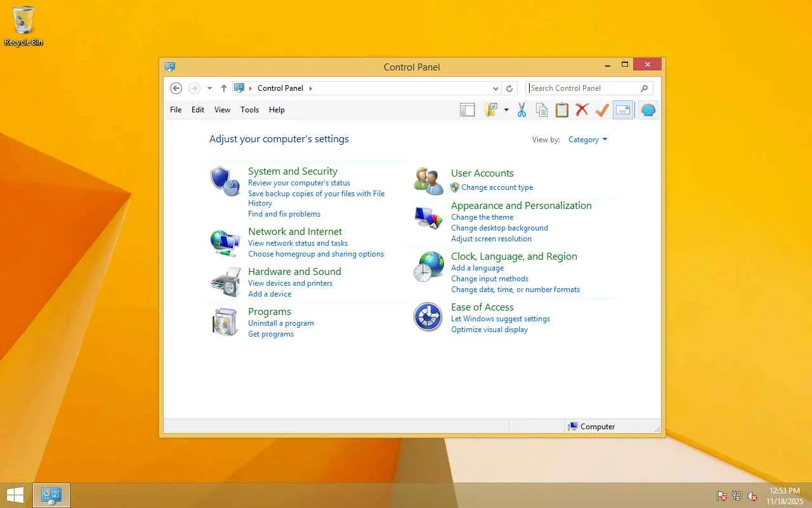This screenshot has width=812, height=508.
Task: Click the Control Panel taskbar button
Action: [51, 495]
